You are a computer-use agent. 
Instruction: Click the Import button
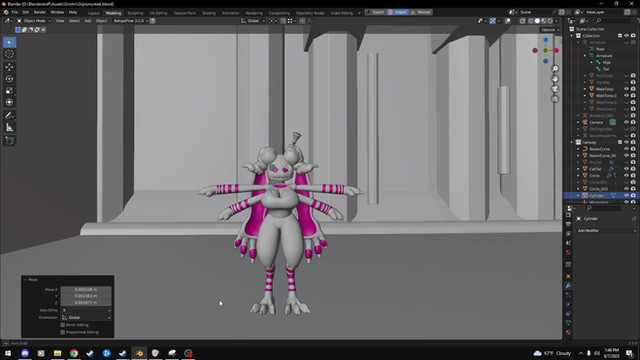click(x=398, y=12)
